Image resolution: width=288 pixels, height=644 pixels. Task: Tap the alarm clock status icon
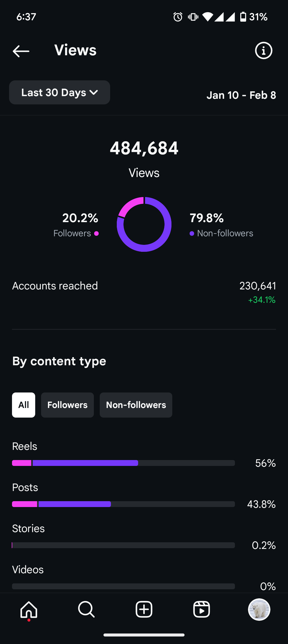tap(178, 17)
